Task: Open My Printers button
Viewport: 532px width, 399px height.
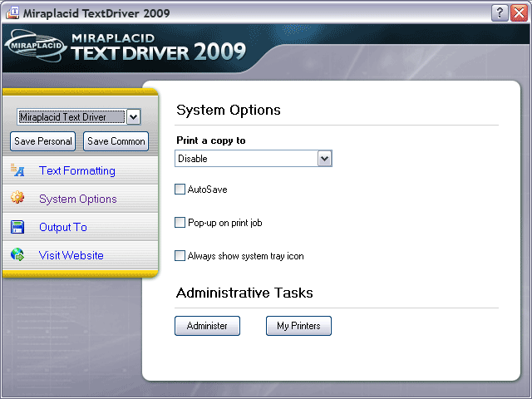Action: pyautogui.click(x=298, y=326)
